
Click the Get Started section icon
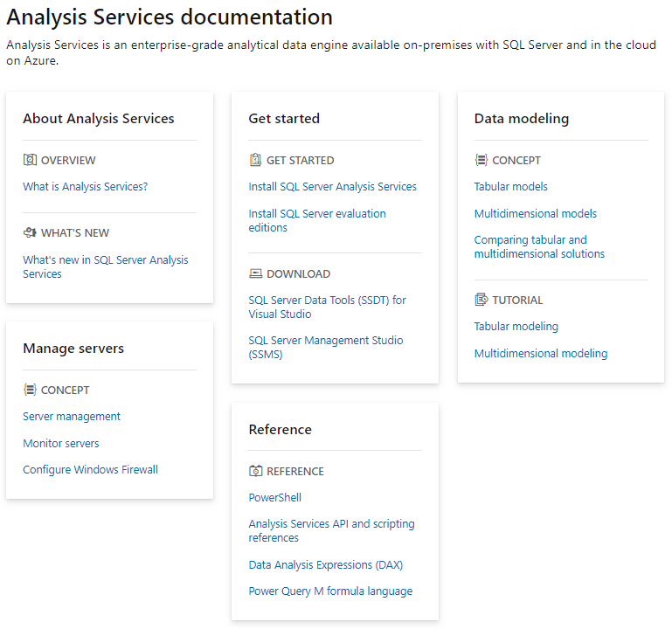click(255, 160)
